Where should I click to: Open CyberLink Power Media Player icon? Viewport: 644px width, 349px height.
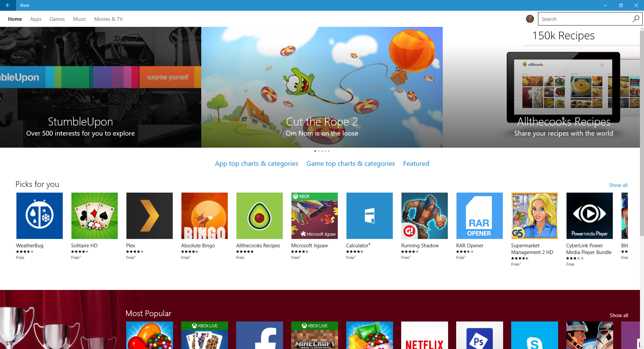click(x=590, y=216)
